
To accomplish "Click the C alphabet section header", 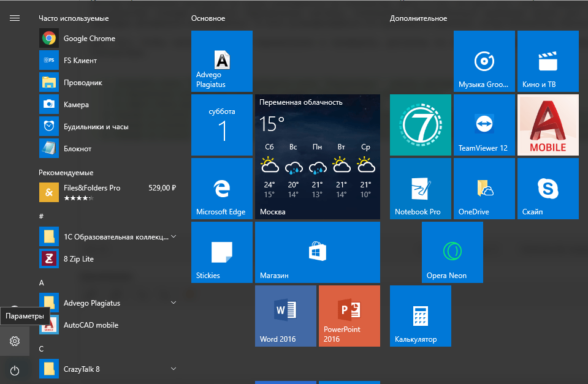I will 41,348.
